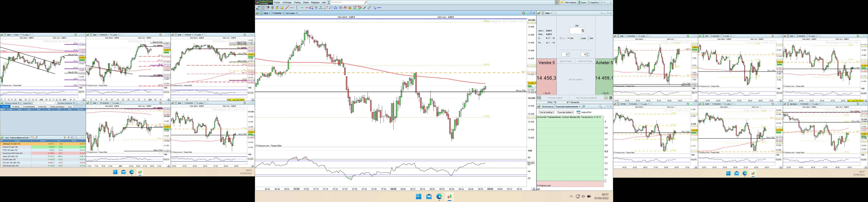Click the Acheter 5 buy button
The width and height of the screenshot is (868, 202).
603,78
